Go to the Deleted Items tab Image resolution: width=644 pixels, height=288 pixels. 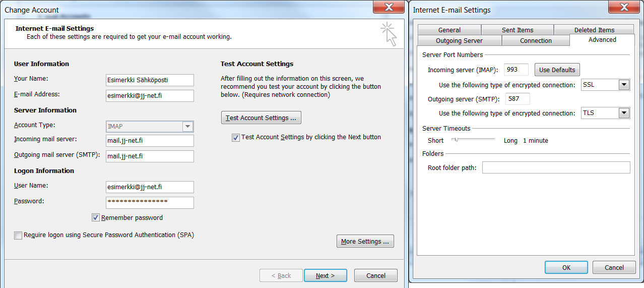coord(594,30)
